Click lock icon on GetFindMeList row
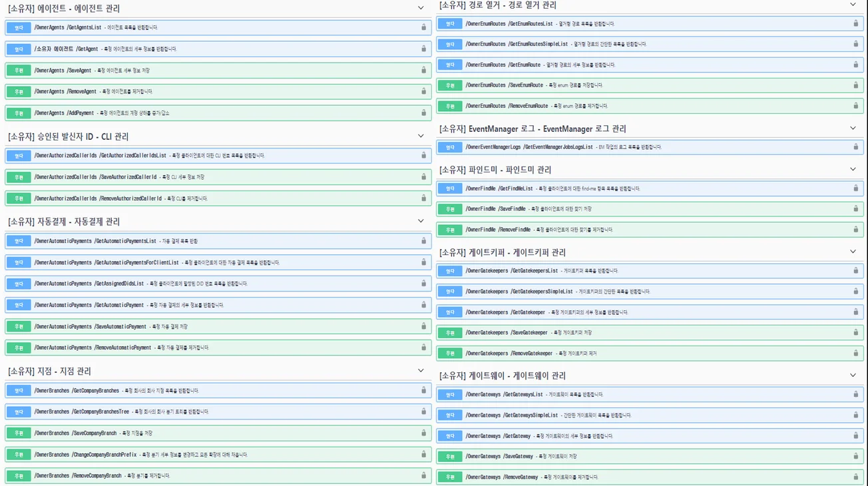 pos(856,188)
